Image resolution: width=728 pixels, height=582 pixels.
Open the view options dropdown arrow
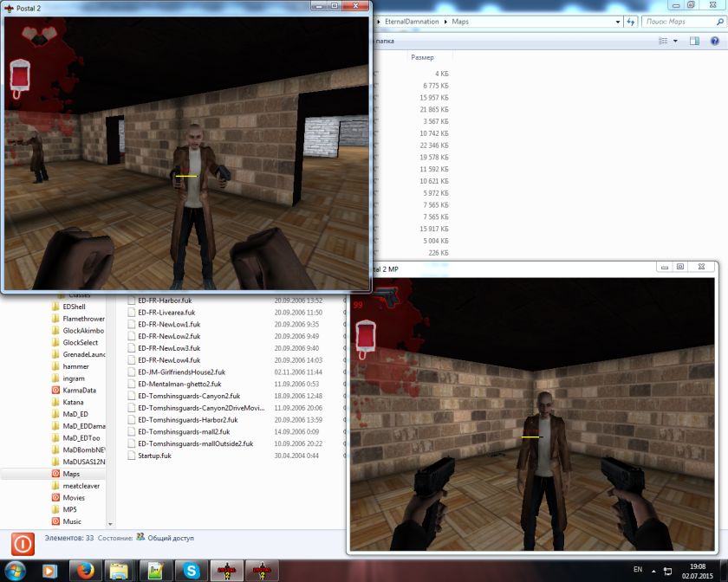[675, 41]
